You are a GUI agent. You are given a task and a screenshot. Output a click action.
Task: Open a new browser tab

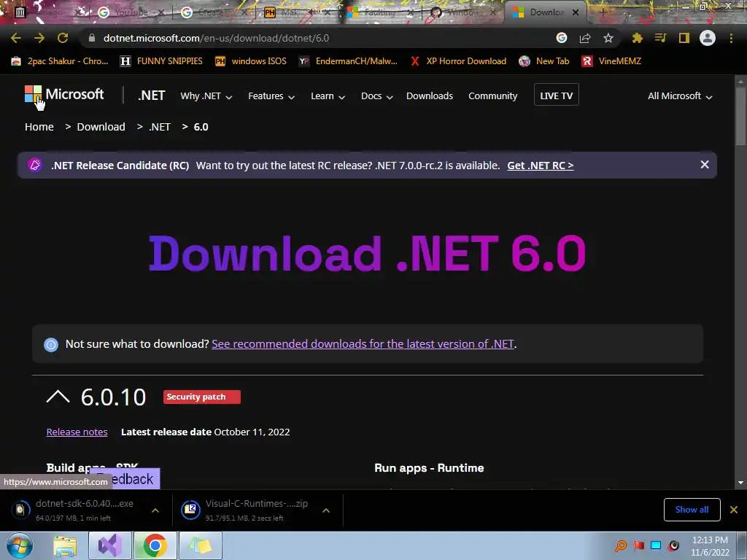[x=603, y=12]
